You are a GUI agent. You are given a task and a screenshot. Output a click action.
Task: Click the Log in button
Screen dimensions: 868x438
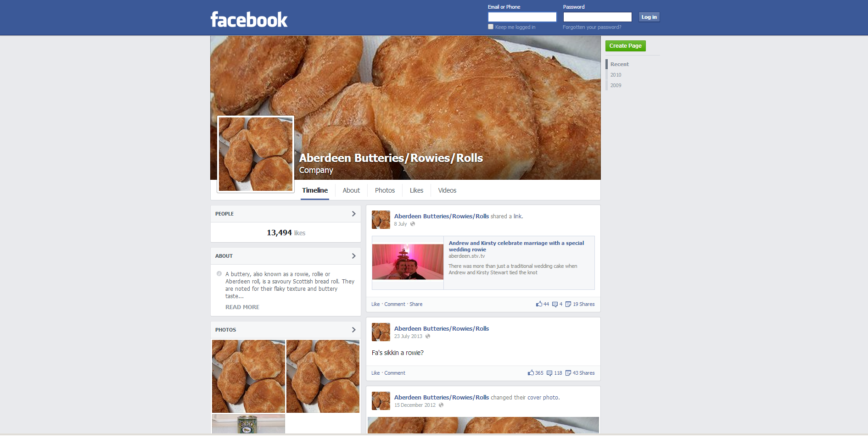coord(649,17)
